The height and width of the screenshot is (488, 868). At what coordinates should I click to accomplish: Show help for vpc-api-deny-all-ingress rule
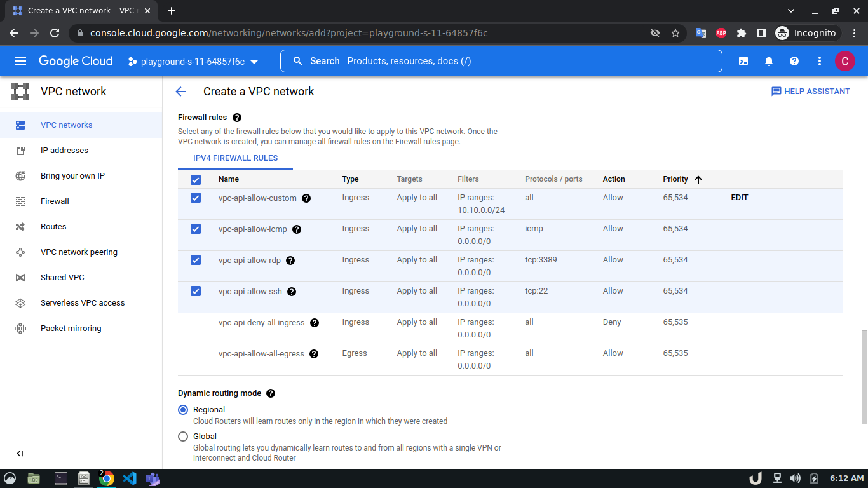[315, 323]
